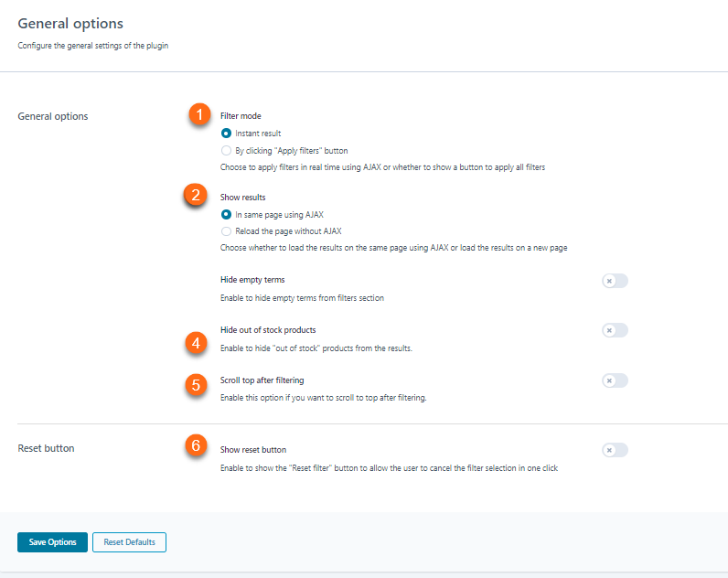The image size is (728, 578).
Task: Click the "General options" page heading
Action: point(70,23)
